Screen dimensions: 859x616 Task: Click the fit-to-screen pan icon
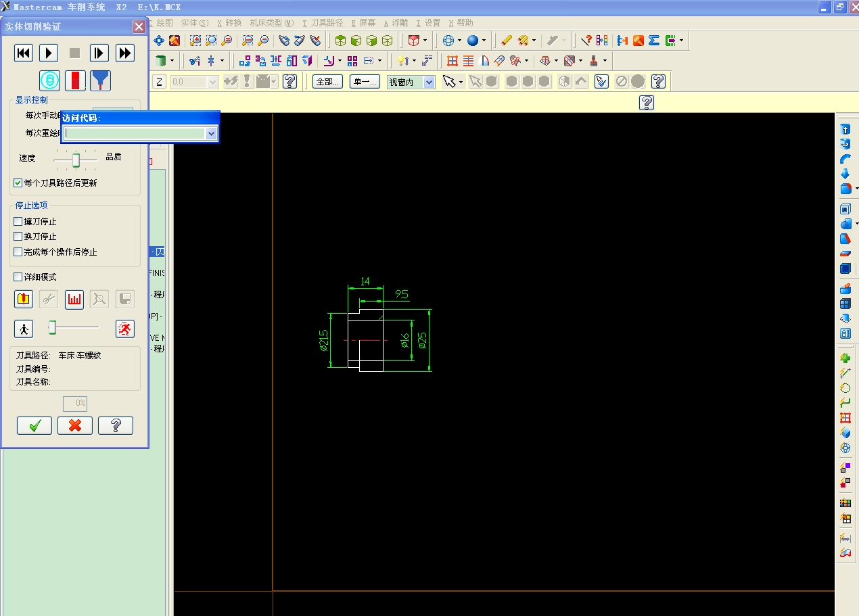[x=159, y=41]
